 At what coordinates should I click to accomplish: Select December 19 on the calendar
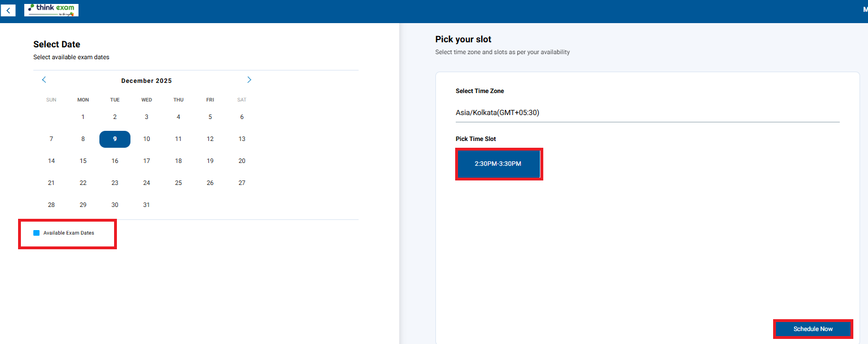(210, 161)
